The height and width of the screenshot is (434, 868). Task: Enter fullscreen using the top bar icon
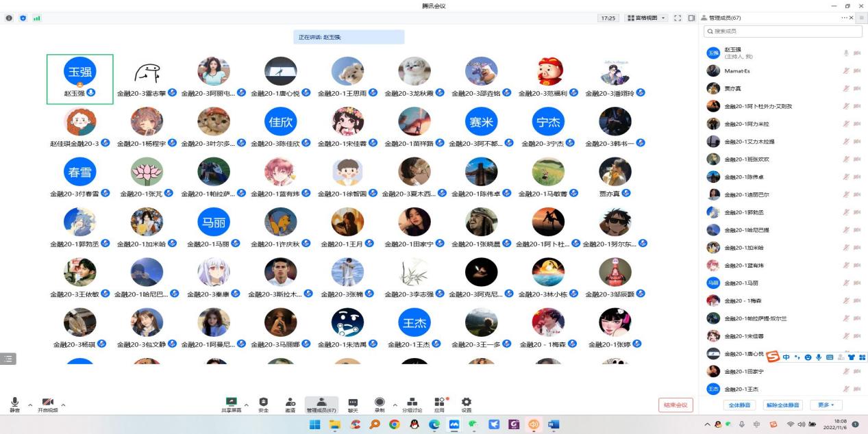(x=678, y=18)
